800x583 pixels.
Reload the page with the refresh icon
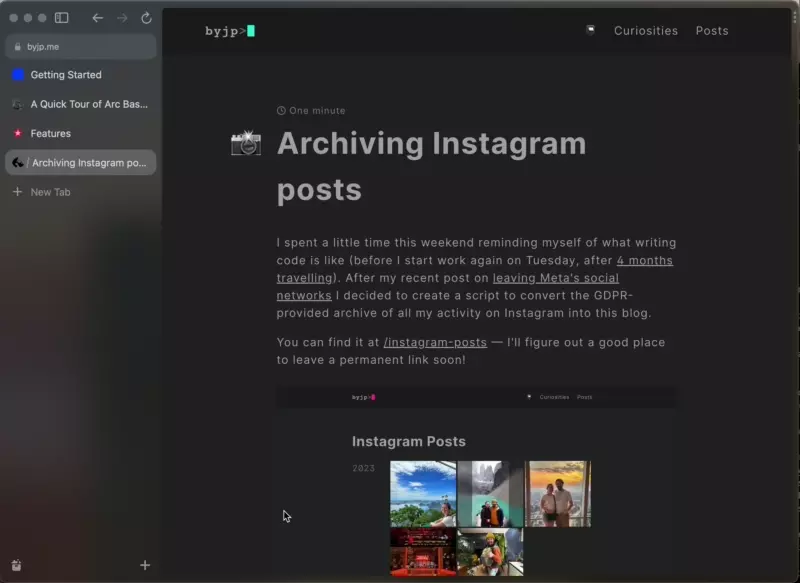click(146, 18)
